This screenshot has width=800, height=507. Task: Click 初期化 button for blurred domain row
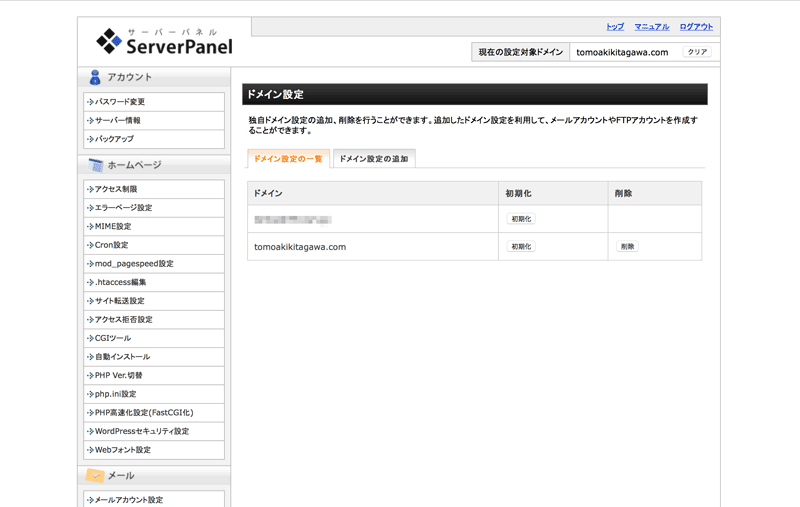(521, 219)
